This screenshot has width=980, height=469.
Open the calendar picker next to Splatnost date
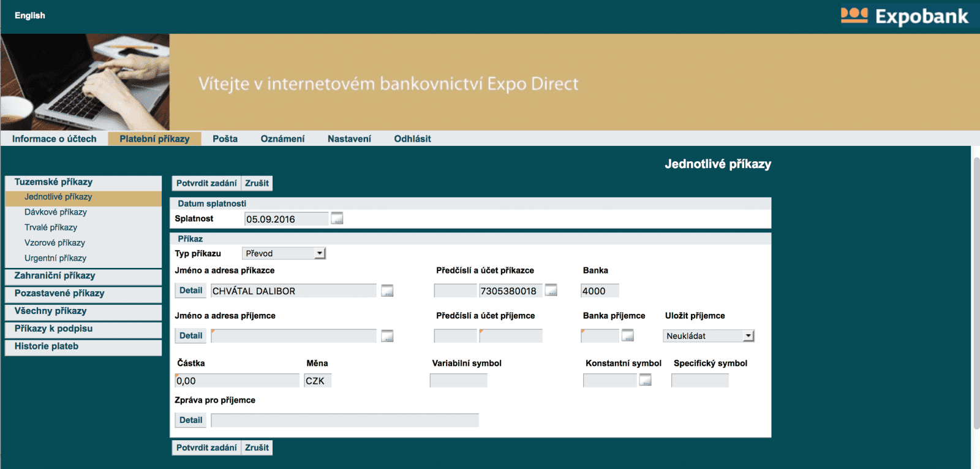point(337,218)
